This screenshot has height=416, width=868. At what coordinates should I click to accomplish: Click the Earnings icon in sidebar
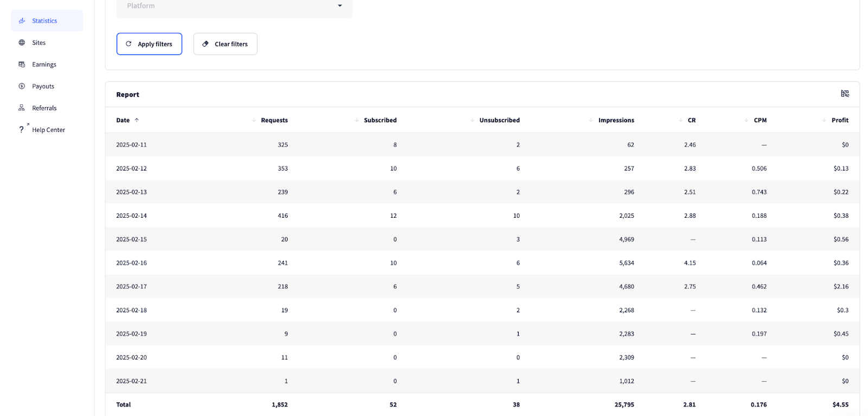22,64
